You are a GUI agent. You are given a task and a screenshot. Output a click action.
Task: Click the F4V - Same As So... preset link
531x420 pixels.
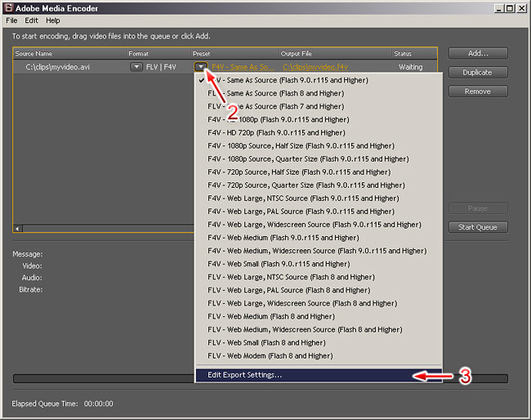243,67
